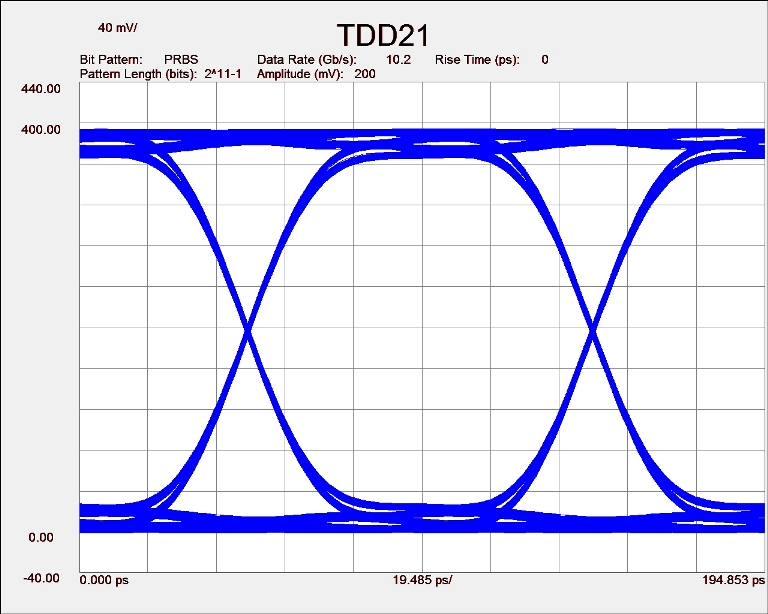
Task: Select the Bit Pattern label
Action: 111,60
